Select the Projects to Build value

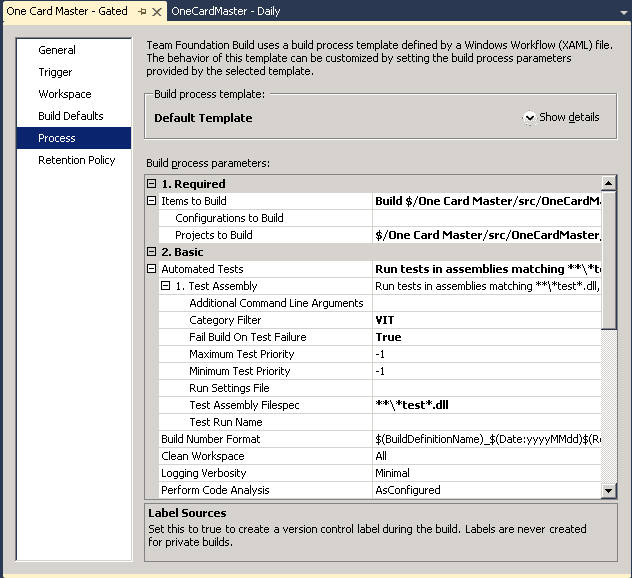486,235
